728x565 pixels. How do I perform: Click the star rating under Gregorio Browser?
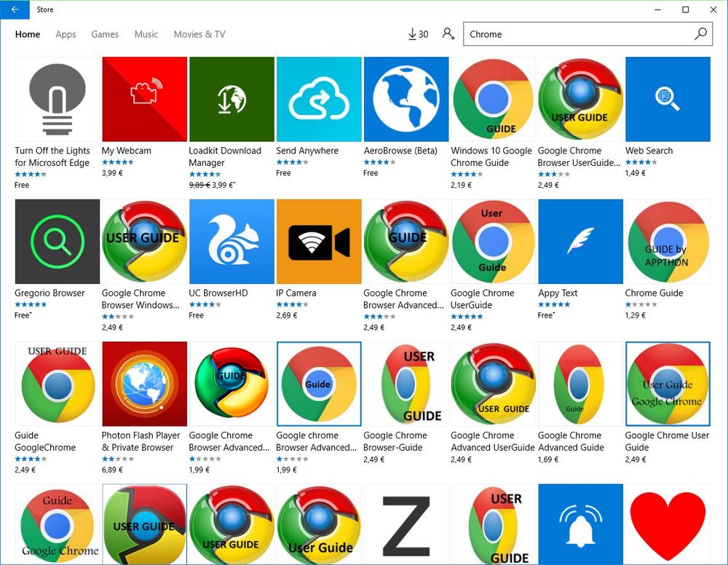[31, 304]
